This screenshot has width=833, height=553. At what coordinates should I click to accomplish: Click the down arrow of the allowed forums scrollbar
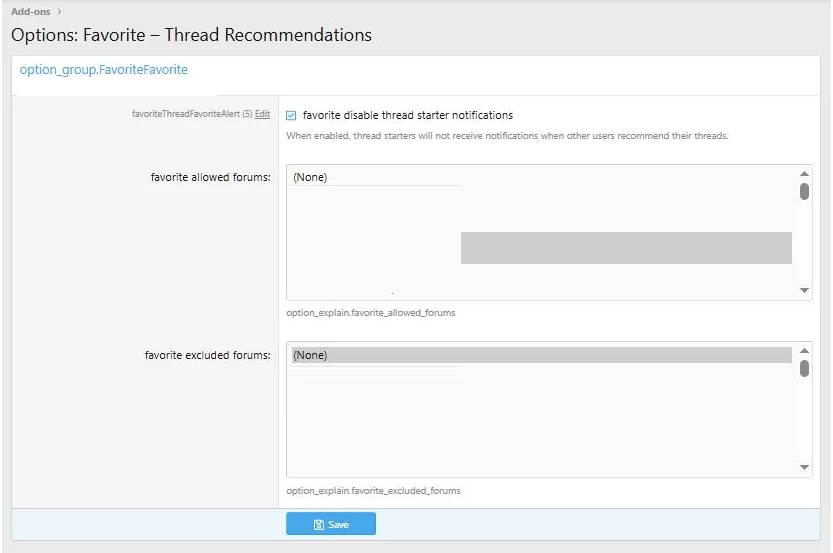[x=804, y=290]
